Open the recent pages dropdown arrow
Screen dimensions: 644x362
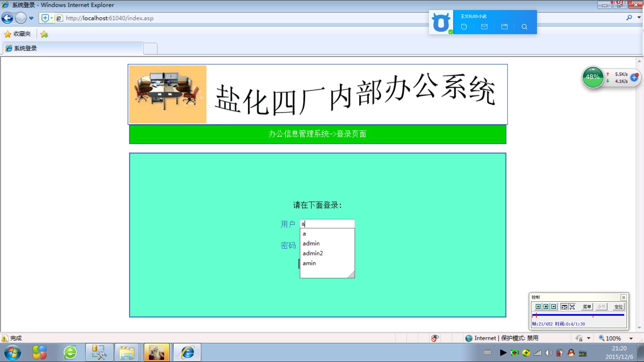click(x=31, y=18)
